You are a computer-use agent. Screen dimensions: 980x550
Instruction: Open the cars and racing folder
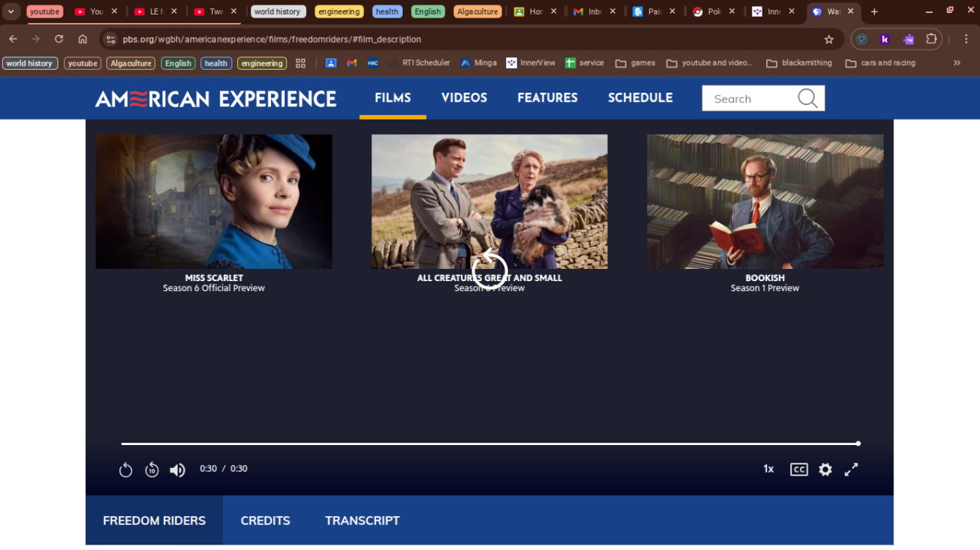[880, 63]
